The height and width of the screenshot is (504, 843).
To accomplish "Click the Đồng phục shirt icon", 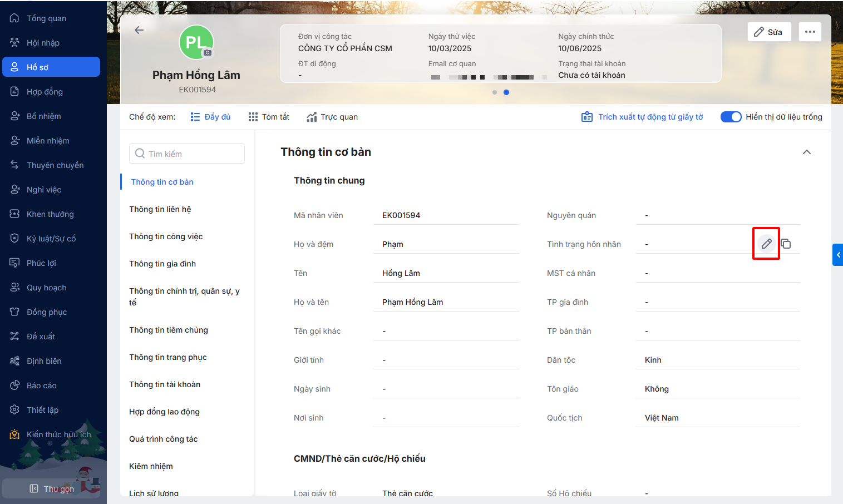I will point(14,312).
